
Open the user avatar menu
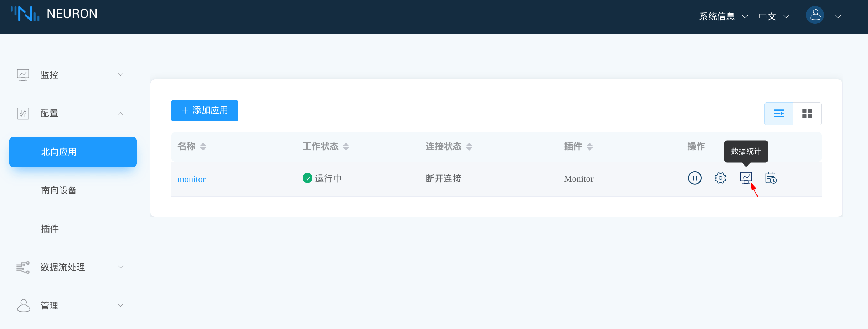click(815, 15)
